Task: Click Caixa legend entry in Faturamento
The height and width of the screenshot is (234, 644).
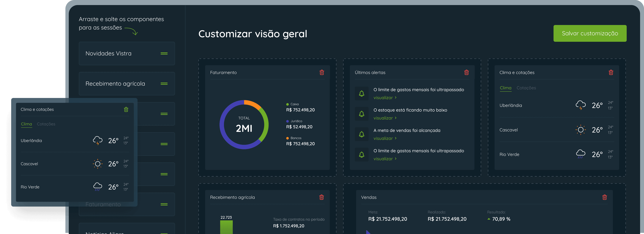Action: [x=300, y=107]
